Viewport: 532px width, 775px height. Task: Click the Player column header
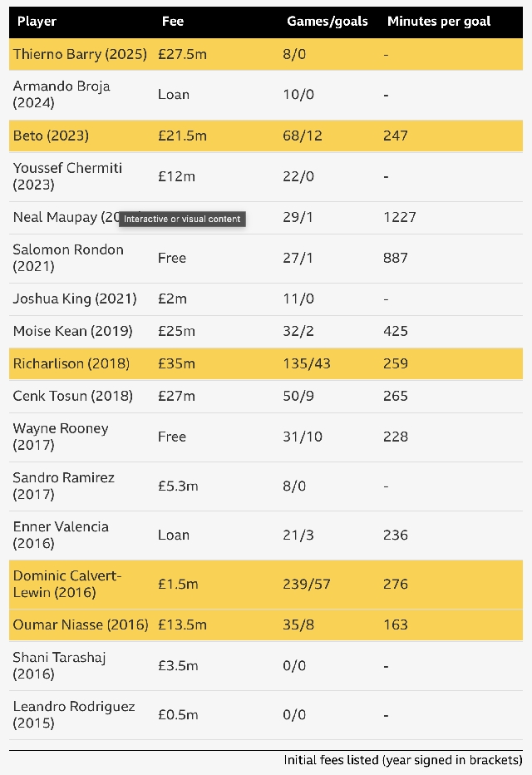(x=37, y=21)
